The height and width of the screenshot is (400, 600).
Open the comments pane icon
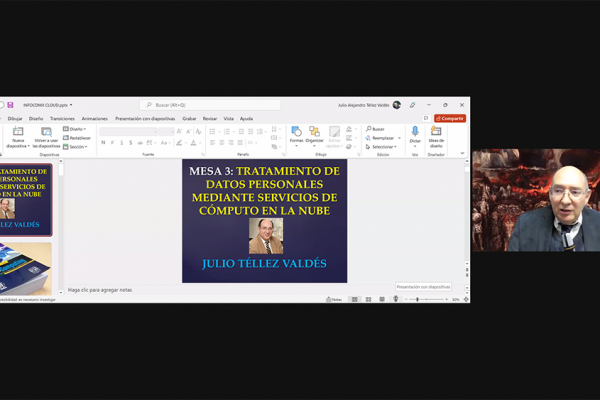[426, 118]
